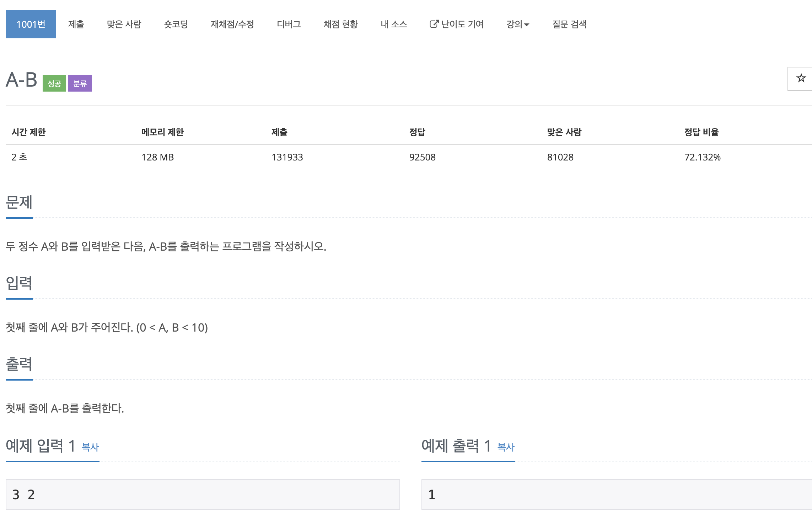Open the 제출 tab
812x513 pixels.
tap(76, 24)
